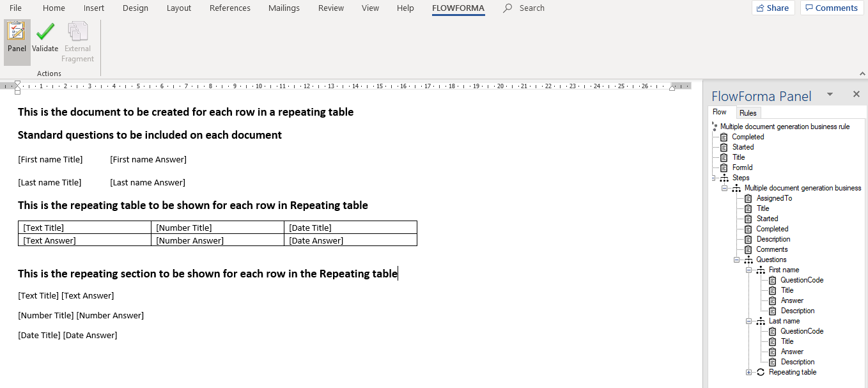The width and height of the screenshot is (868, 388).
Task: Switch to the Rules tab
Action: pos(748,113)
